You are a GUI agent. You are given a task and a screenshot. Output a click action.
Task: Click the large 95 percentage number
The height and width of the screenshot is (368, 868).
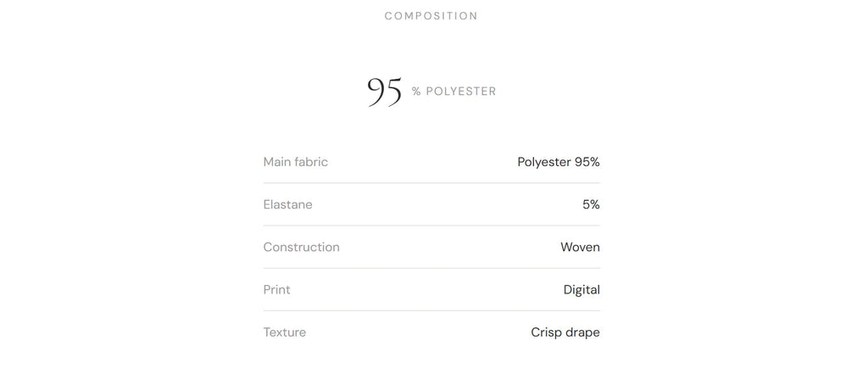pos(385,92)
